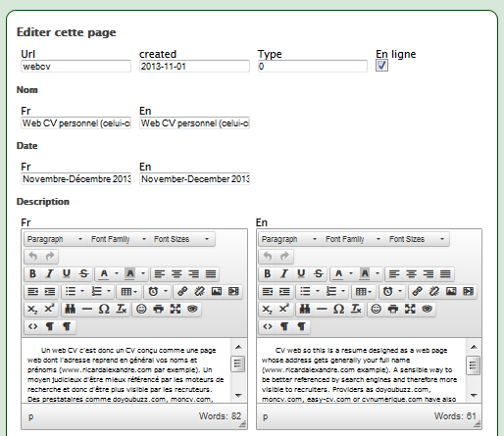
Task: Click the Url input field
Action: 76,67
